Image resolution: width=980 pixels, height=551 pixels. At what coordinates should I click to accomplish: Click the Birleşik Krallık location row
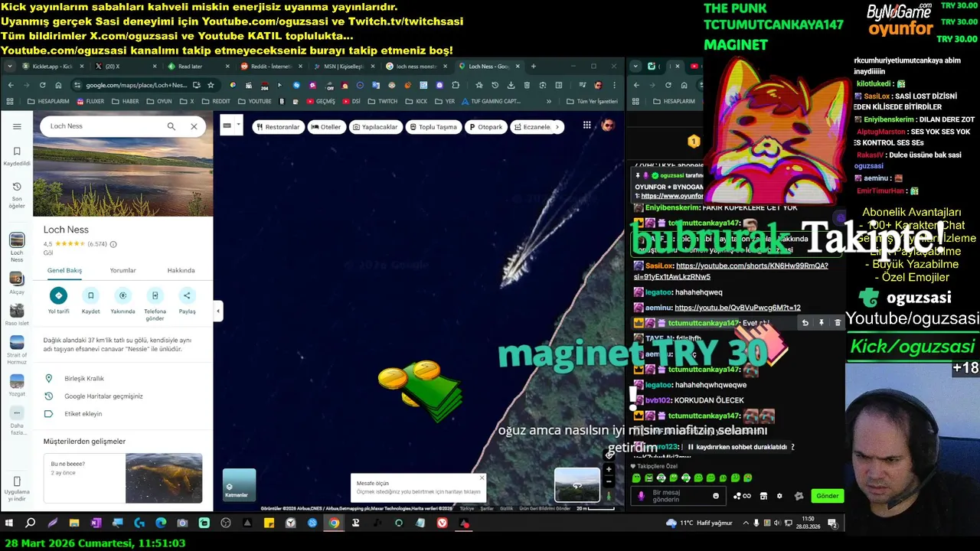coord(123,379)
